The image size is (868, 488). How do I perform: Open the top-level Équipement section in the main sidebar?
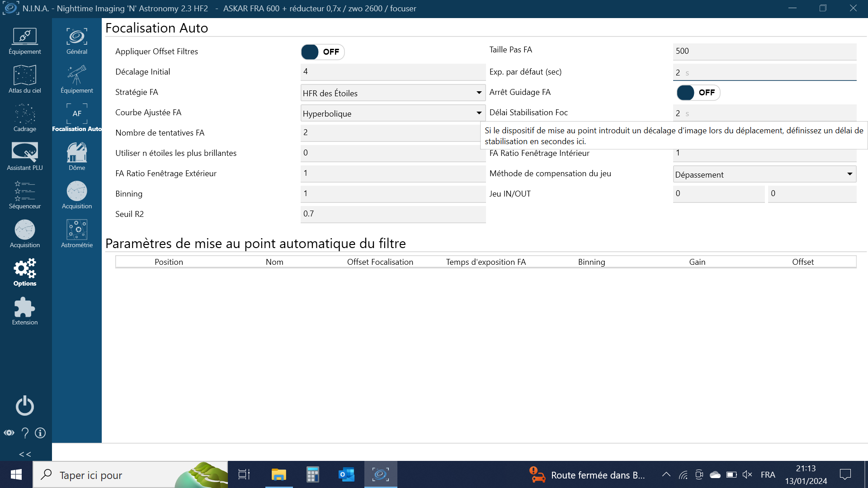pyautogui.click(x=25, y=41)
